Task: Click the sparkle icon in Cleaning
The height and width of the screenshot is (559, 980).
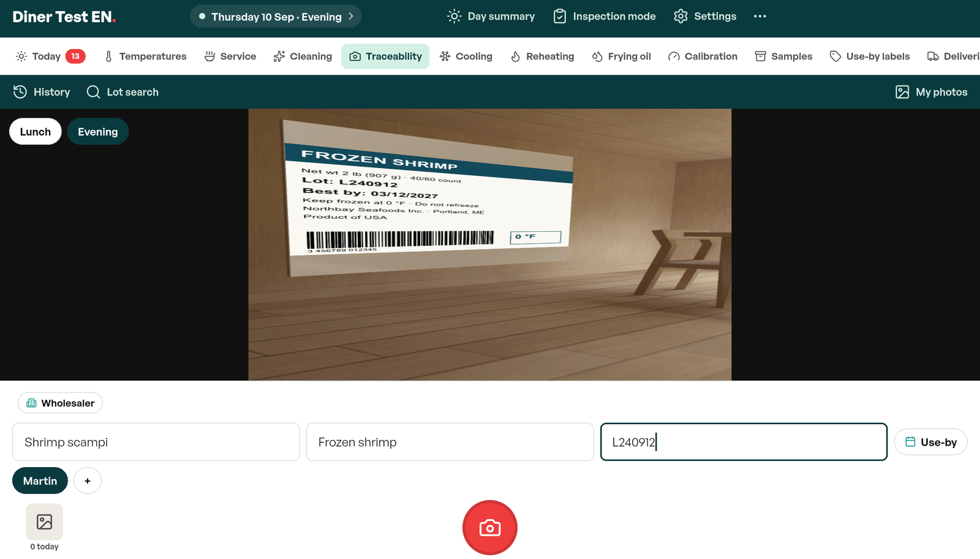Action: (x=279, y=56)
